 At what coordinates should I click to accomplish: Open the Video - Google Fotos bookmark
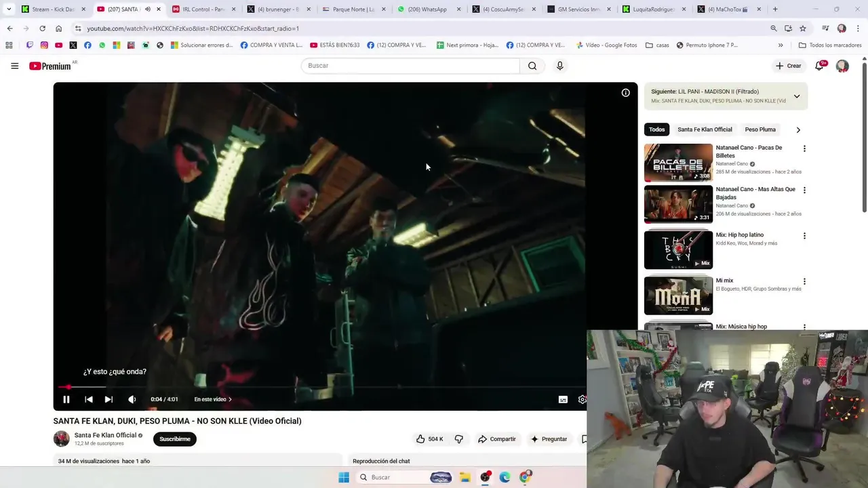tap(607, 45)
